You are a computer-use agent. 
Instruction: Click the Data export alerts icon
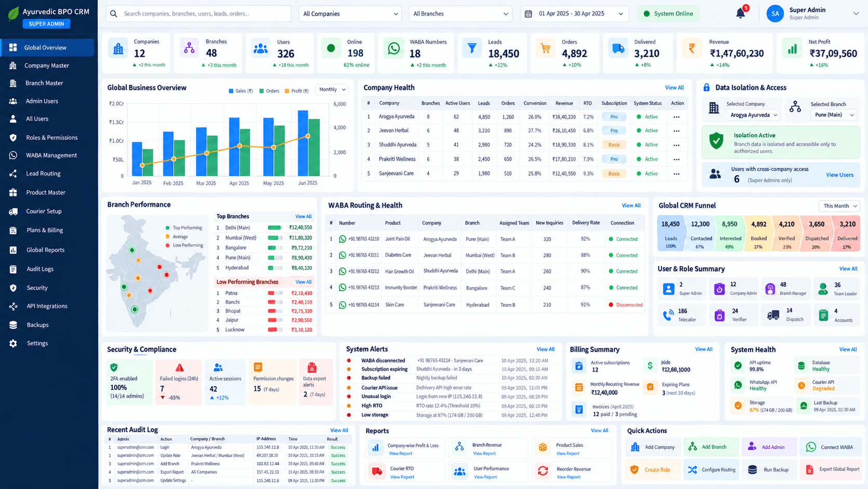[x=312, y=368]
